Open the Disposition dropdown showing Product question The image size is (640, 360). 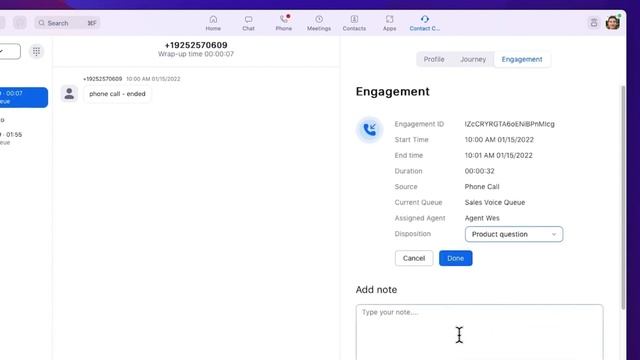pos(514,234)
